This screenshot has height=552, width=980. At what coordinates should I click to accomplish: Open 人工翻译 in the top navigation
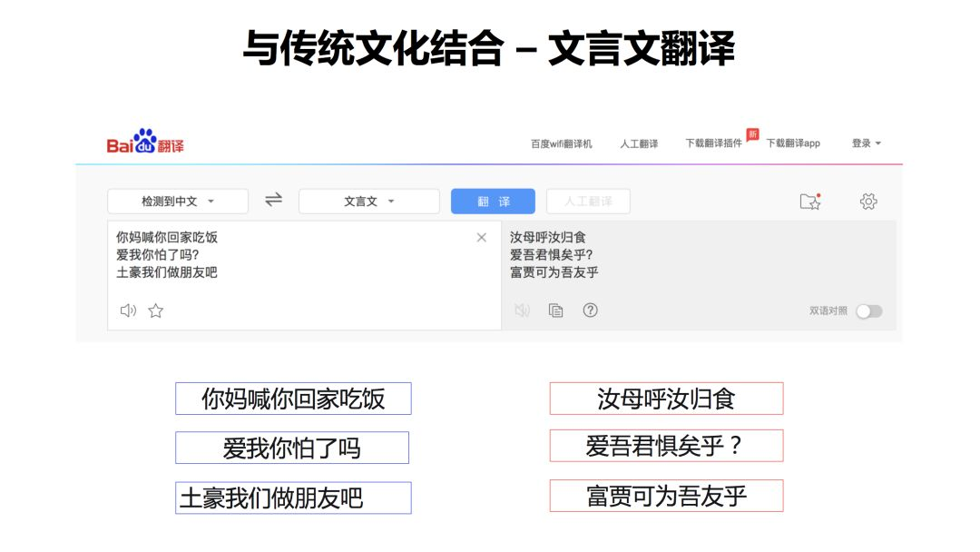point(639,143)
